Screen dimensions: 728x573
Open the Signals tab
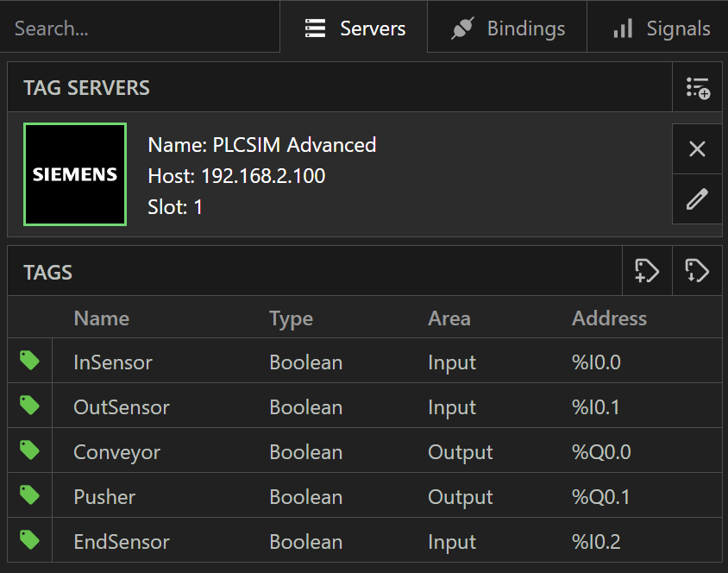[x=662, y=28]
